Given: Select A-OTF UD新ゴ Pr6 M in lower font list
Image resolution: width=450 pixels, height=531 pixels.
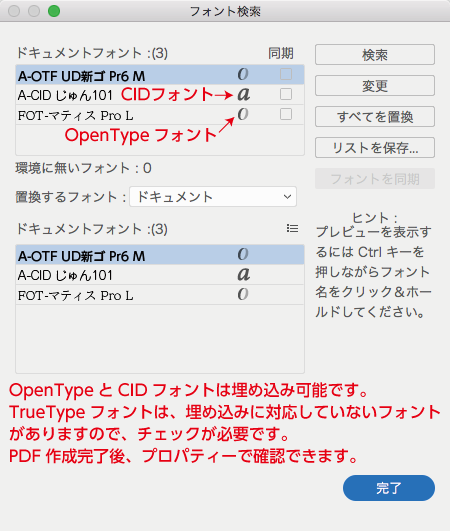Looking at the screenshot, I should 160,255.
